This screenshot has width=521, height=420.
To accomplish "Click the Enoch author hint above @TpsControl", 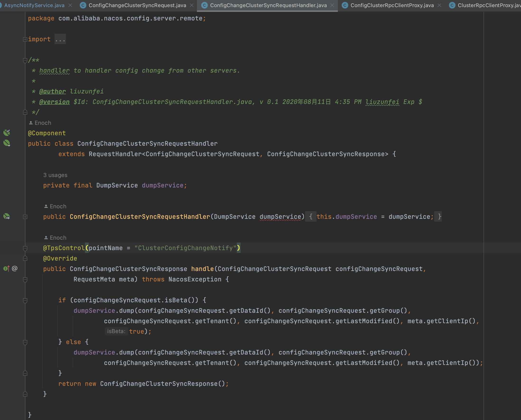I will pos(55,238).
